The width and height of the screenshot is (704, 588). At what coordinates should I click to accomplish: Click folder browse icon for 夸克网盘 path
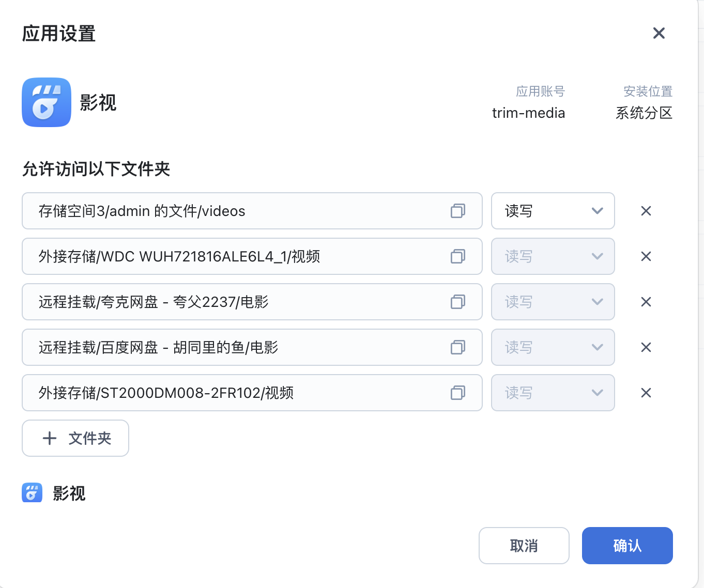coord(458,302)
